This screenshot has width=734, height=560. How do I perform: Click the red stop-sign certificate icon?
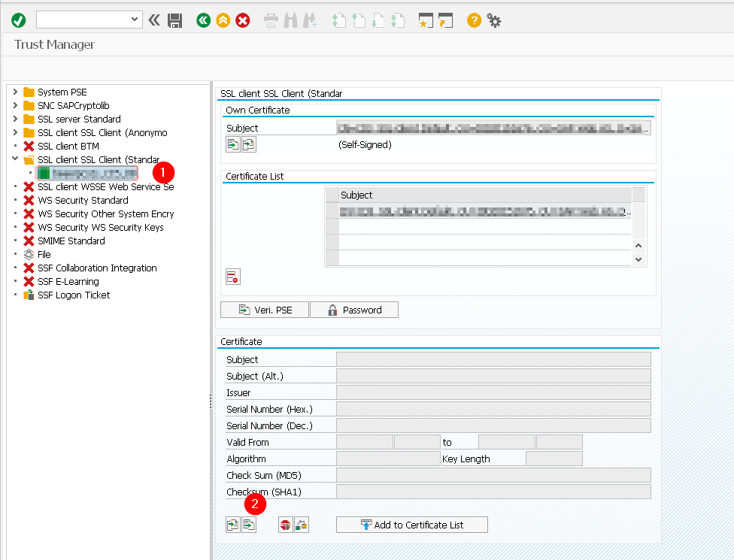point(285,525)
